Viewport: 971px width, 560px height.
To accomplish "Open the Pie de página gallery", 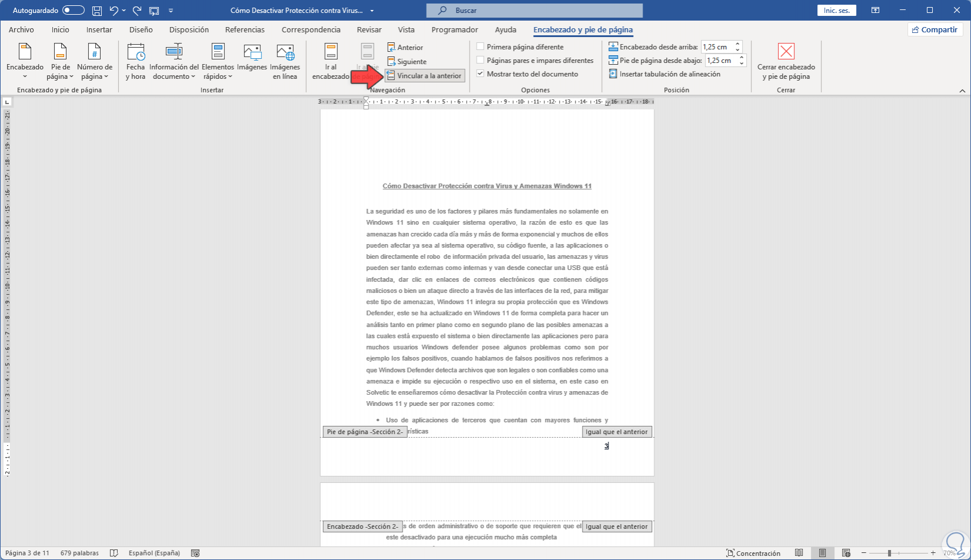I will click(60, 61).
